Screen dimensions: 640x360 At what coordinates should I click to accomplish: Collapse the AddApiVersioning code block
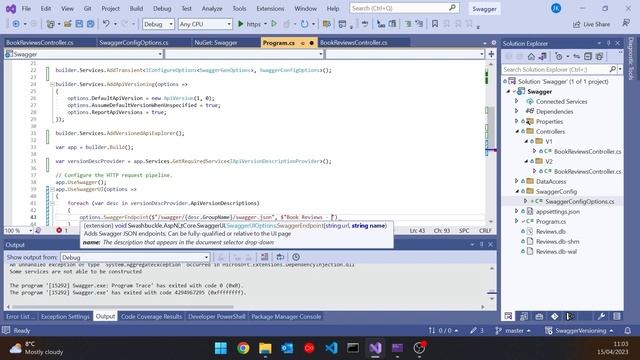(x=52, y=84)
